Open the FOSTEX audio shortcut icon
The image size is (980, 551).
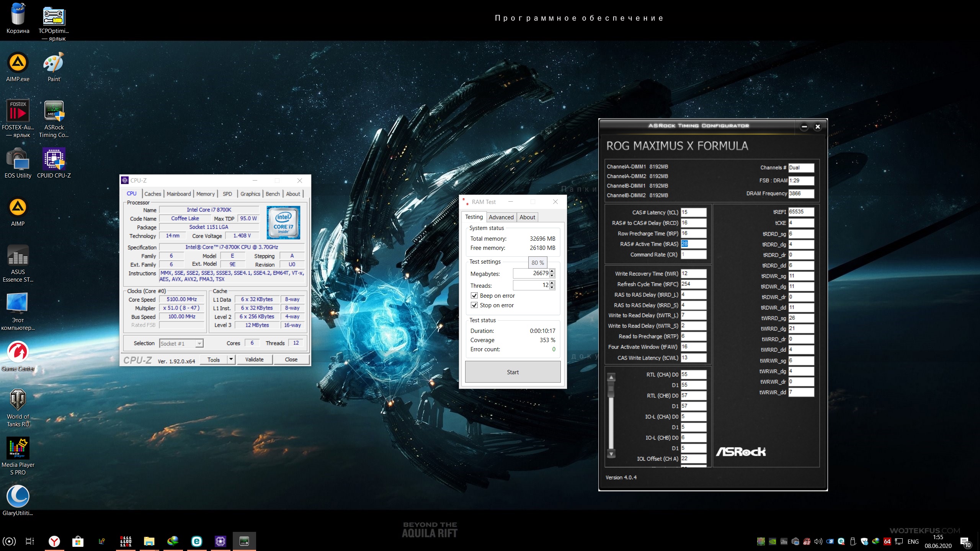pos(18,111)
